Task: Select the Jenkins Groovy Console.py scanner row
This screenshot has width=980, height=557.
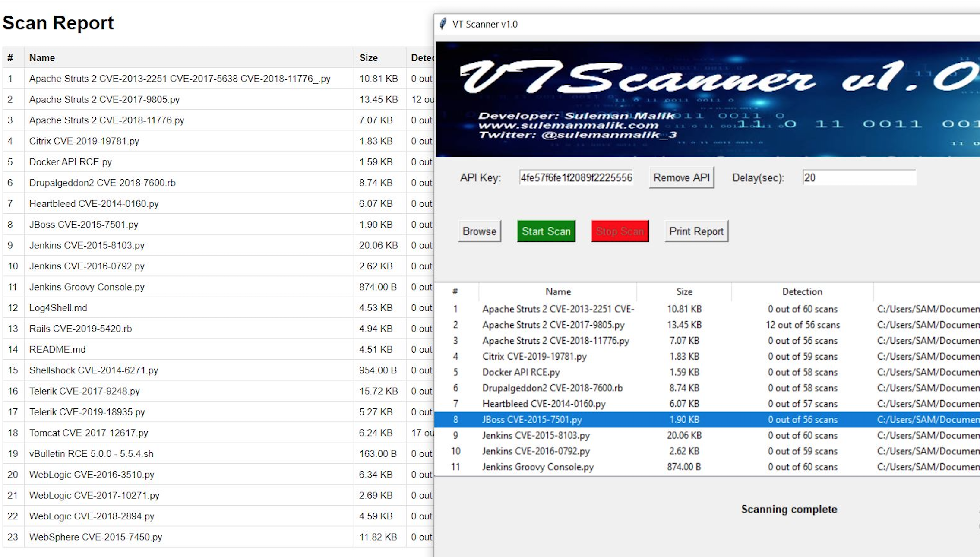Action: coord(537,467)
